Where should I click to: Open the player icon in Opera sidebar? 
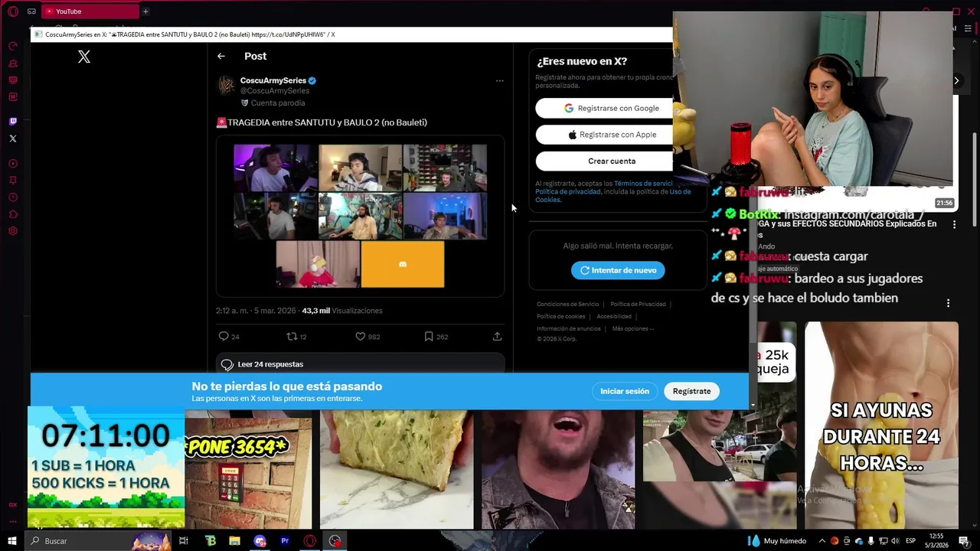pyautogui.click(x=13, y=163)
